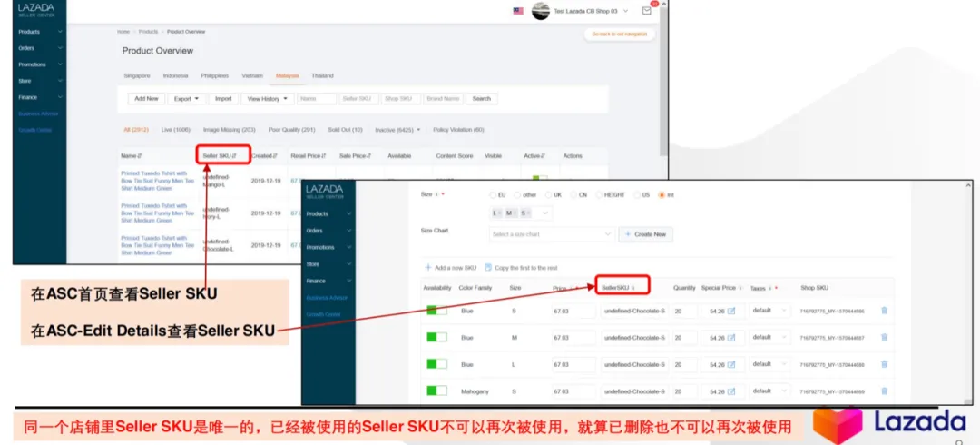This screenshot has width=980, height=445.
Task: Switch to the Thailand country tab
Action: (322, 75)
